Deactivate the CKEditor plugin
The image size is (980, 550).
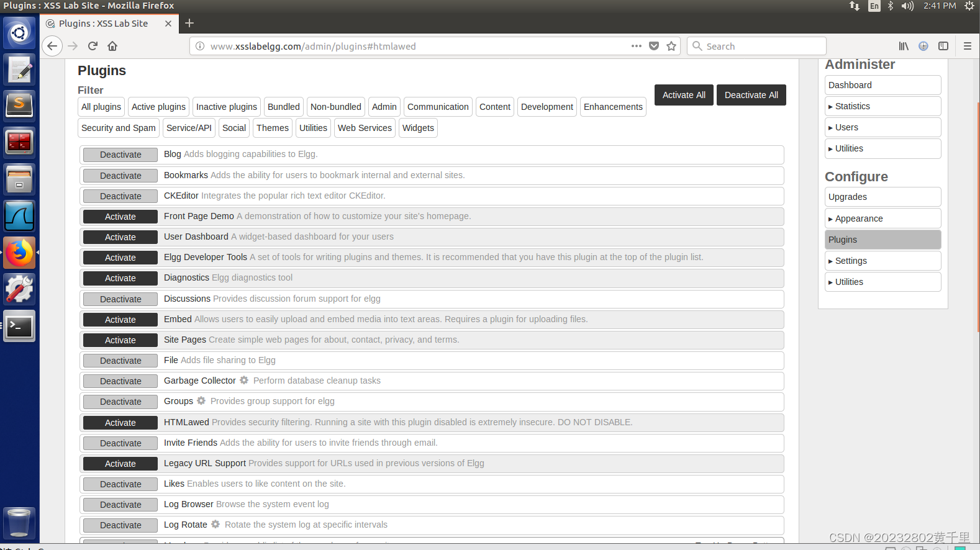click(x=120, y=196)
